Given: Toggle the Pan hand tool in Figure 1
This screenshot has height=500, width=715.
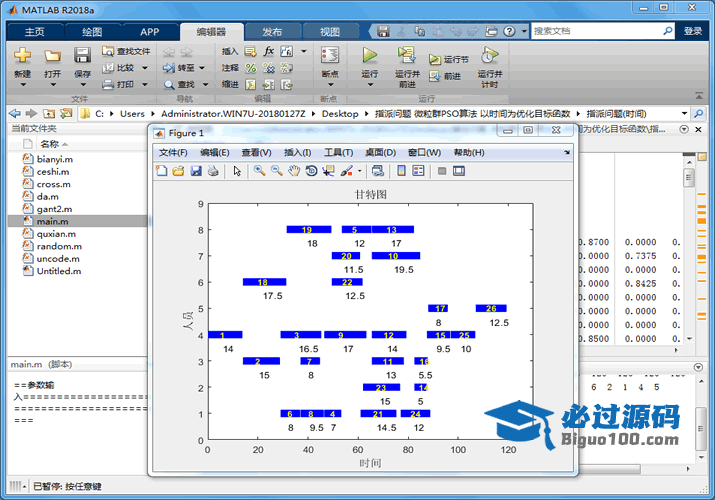Looking at the screenshot, I should [x=294, y=171].
